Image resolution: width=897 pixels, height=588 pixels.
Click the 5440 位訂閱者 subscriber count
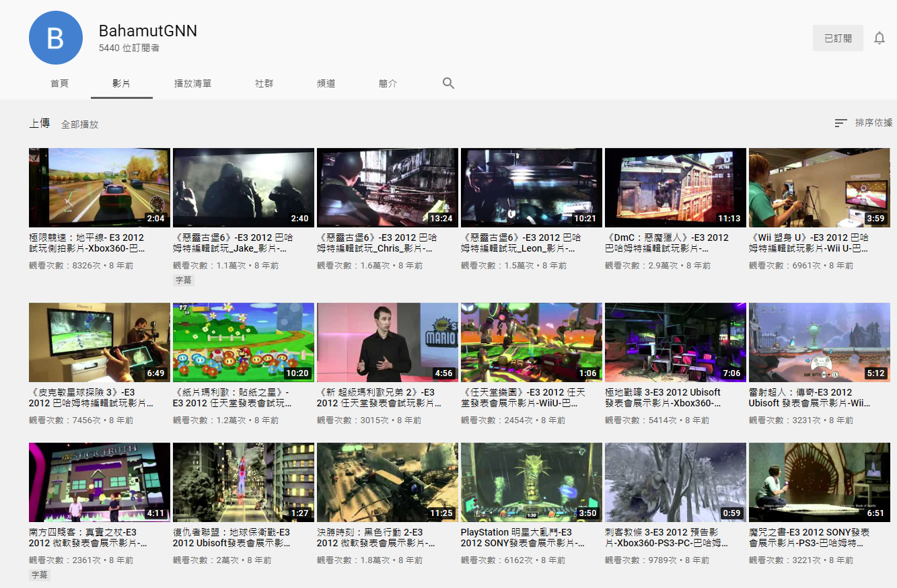(x=129, y=48)
